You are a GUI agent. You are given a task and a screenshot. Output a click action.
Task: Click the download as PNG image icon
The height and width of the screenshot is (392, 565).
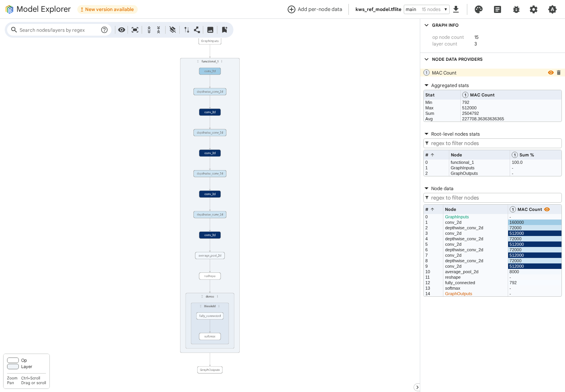pyautogui.click(x=210, y=30)
